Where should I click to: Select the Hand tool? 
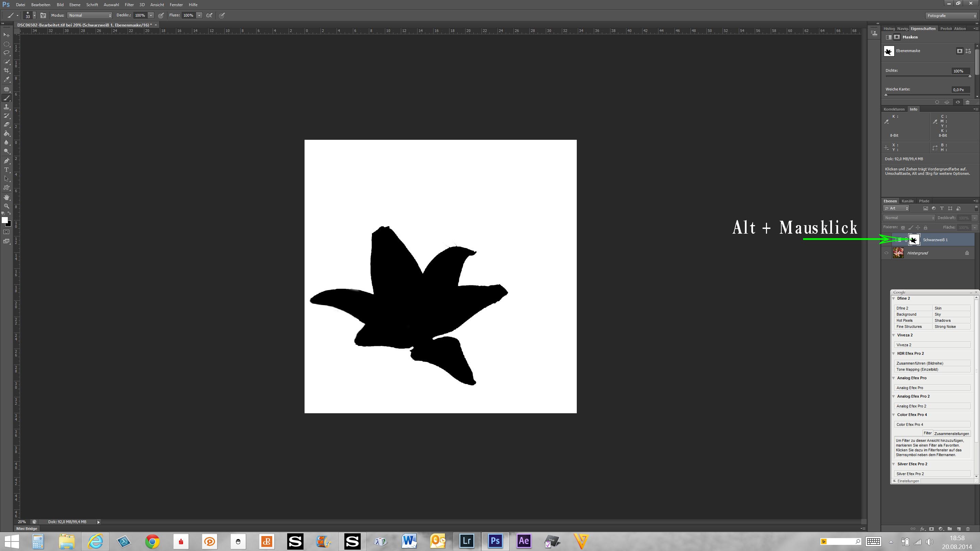(6, 197)
